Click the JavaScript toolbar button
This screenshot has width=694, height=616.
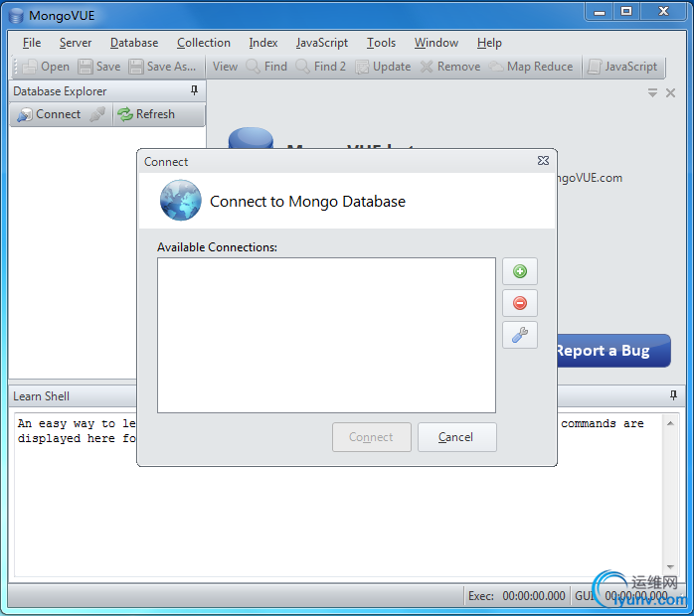(x=622, y=67)
